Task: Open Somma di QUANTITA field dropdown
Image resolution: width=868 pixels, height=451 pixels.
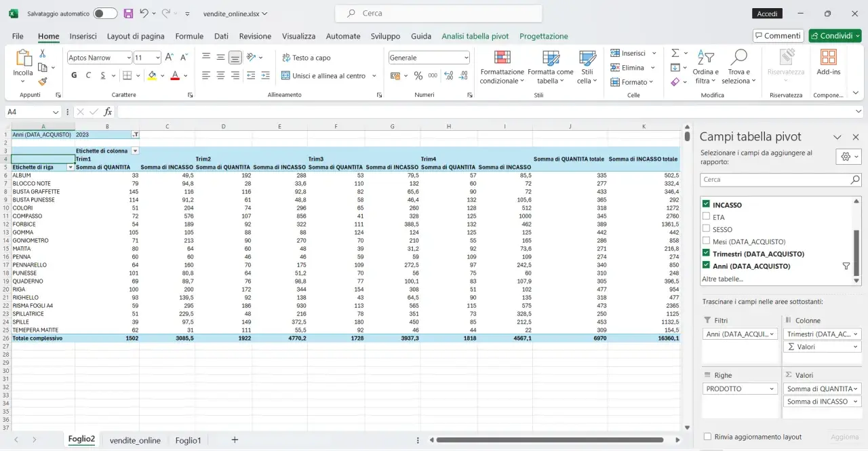Action: pos(856,389)
